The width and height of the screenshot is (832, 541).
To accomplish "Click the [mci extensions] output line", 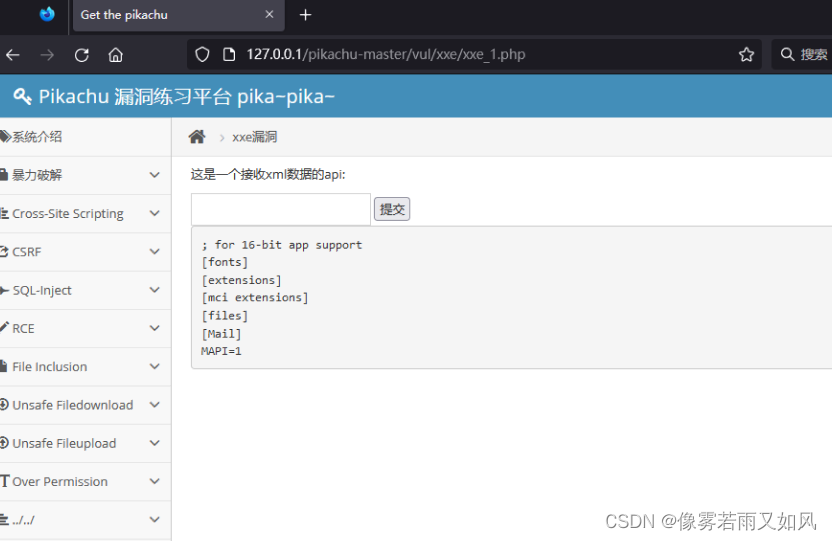I will [255, 298].
